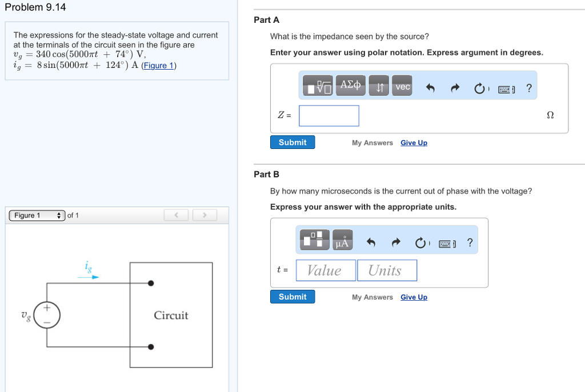
Task: Click the Units field in Part B
Action: coord(387,270)
